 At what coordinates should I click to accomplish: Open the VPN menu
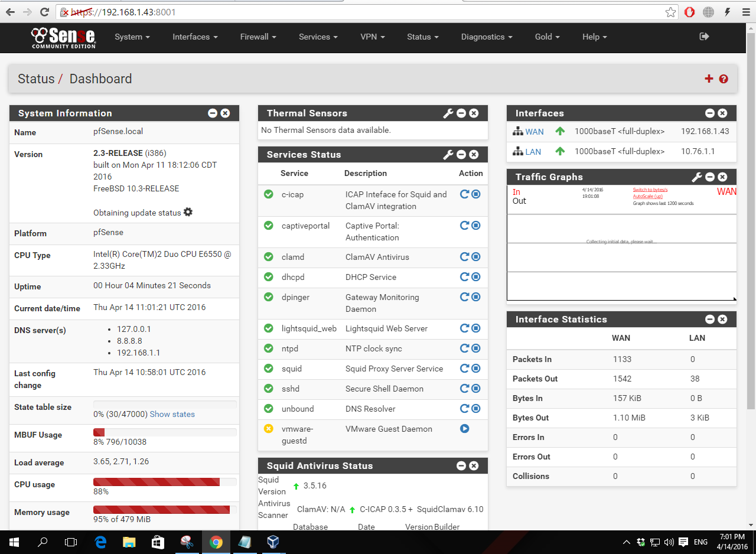[373, 37]
